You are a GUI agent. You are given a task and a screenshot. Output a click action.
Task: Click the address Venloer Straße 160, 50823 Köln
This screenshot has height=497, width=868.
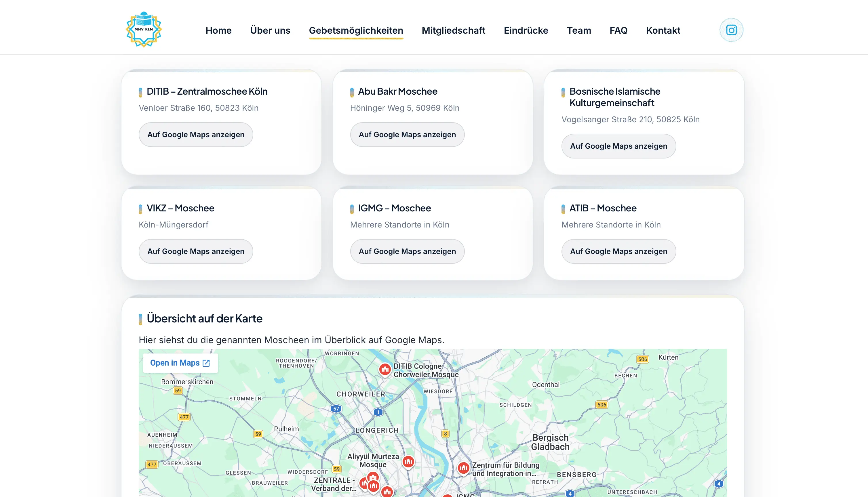(198, 108)
